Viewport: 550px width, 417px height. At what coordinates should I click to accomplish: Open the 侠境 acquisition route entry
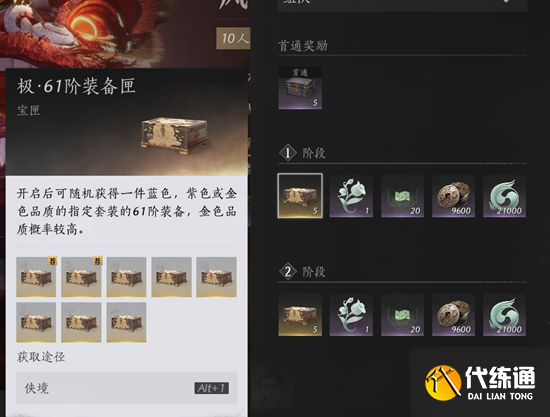pos(126,388)
